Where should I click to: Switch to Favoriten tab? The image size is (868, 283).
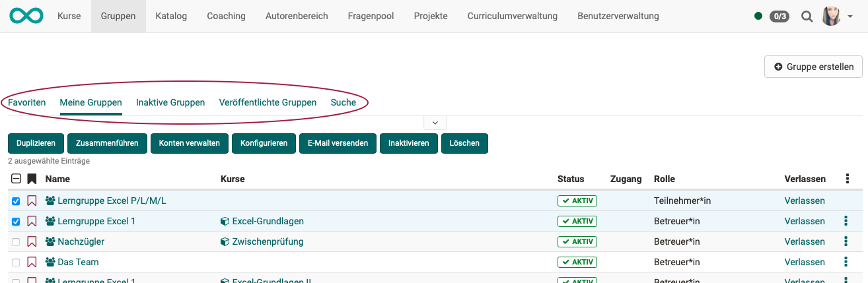tap(27, 102)
